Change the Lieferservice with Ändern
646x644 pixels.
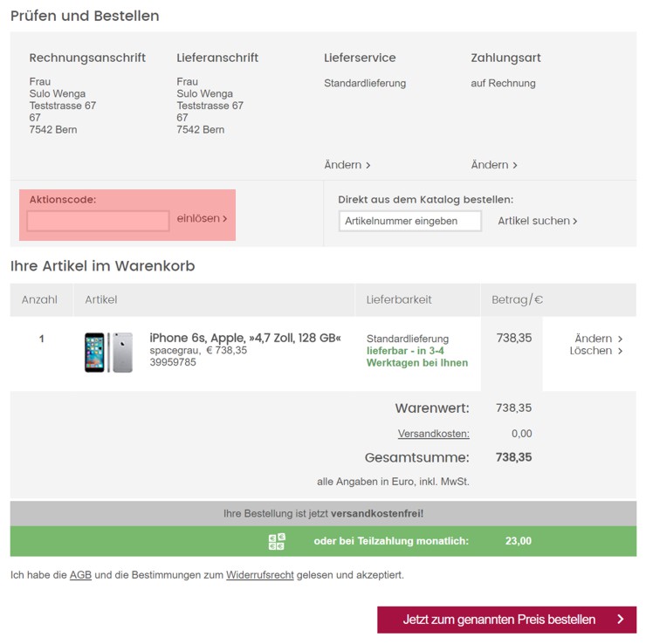347,165
